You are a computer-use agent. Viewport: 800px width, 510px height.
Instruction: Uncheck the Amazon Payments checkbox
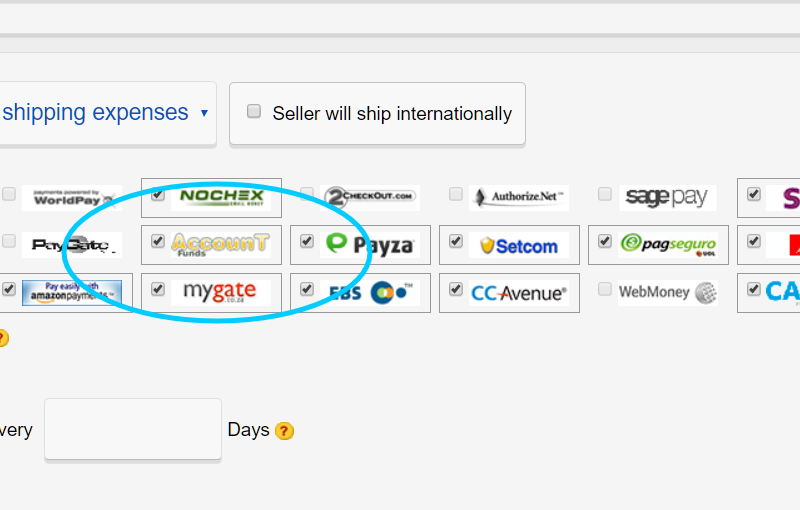(x=9, y=289)
